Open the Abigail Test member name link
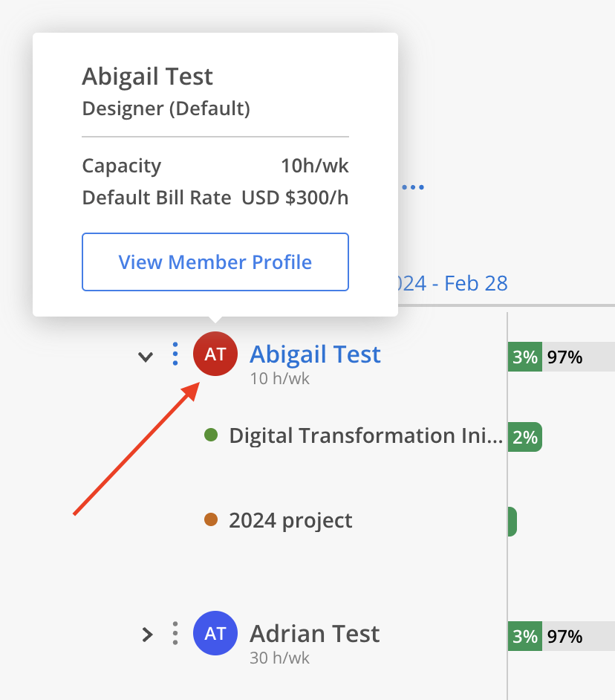Image resolution: width=615 pixels, height=700 pixels. coord(315,354)
